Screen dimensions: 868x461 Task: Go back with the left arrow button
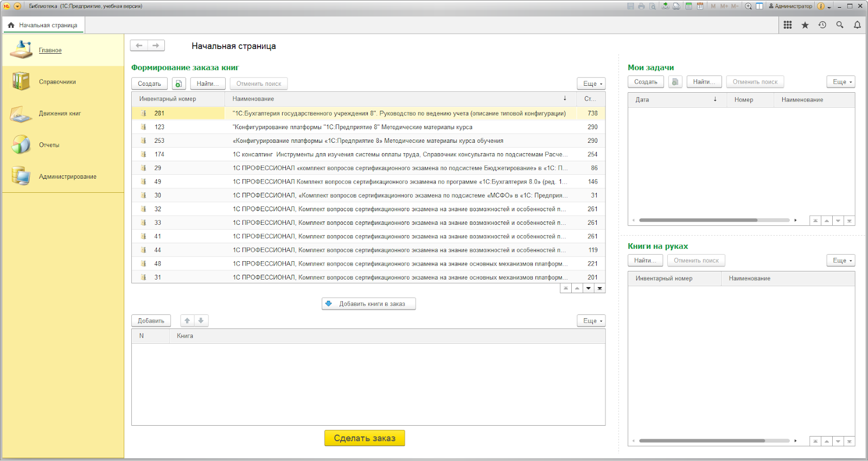(139, 46)
